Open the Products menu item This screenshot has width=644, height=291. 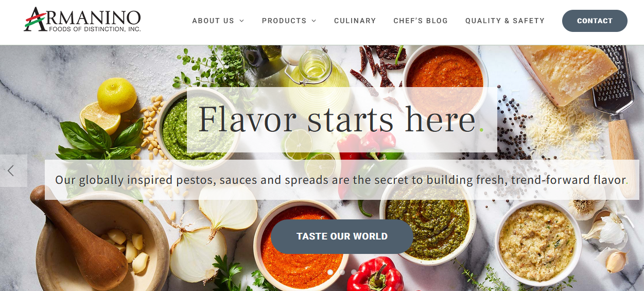(x=284, y=21)
